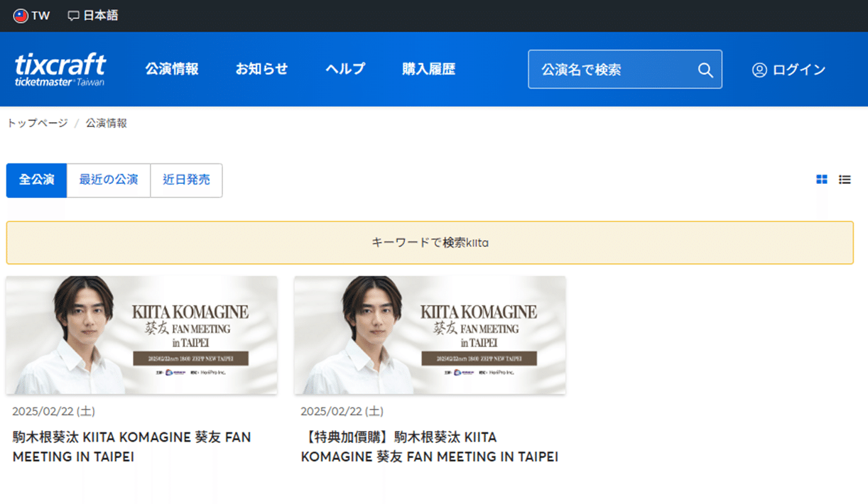
Task: Open 購入履歴 menu item
Action: point(428,69)
